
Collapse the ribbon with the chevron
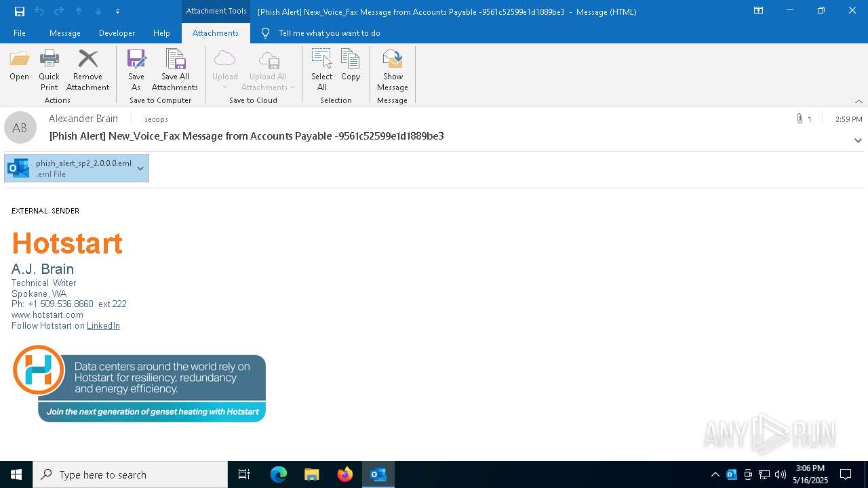pos(859,101)
